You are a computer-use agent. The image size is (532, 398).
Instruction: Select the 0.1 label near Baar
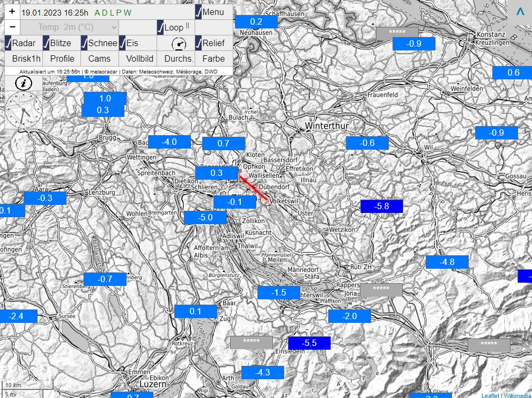click(196, 312)
